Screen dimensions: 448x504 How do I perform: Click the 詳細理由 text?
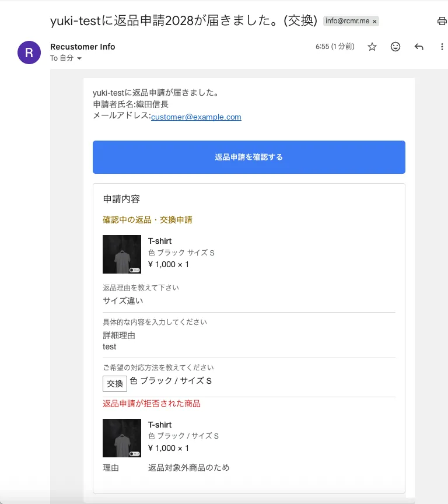[119, 335]
